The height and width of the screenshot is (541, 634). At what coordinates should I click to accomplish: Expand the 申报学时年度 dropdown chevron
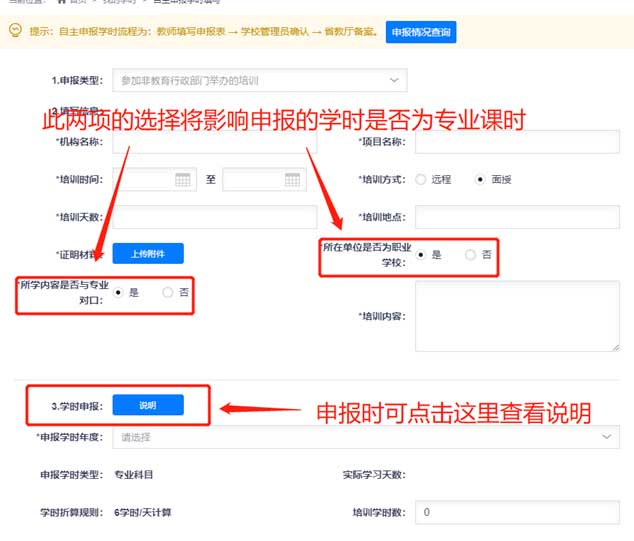pos(607,437)
